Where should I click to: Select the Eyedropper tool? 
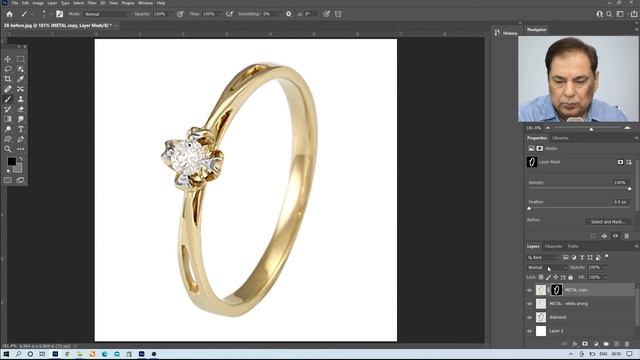20,79
